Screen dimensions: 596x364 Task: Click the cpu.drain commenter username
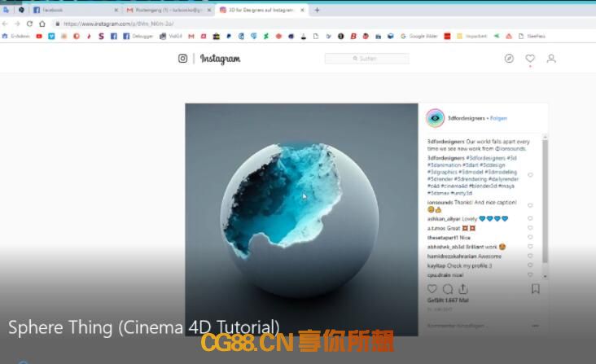coord(439,274)
